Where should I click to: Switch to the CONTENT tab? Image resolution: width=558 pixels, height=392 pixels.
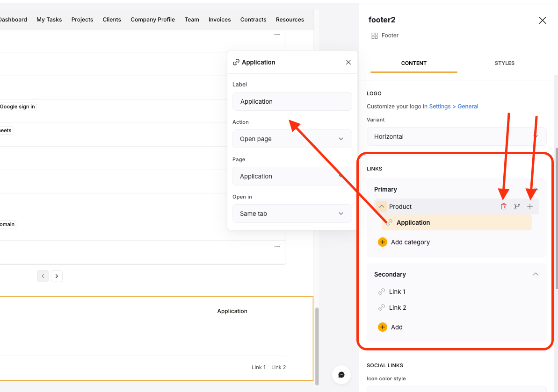[413, 63]
